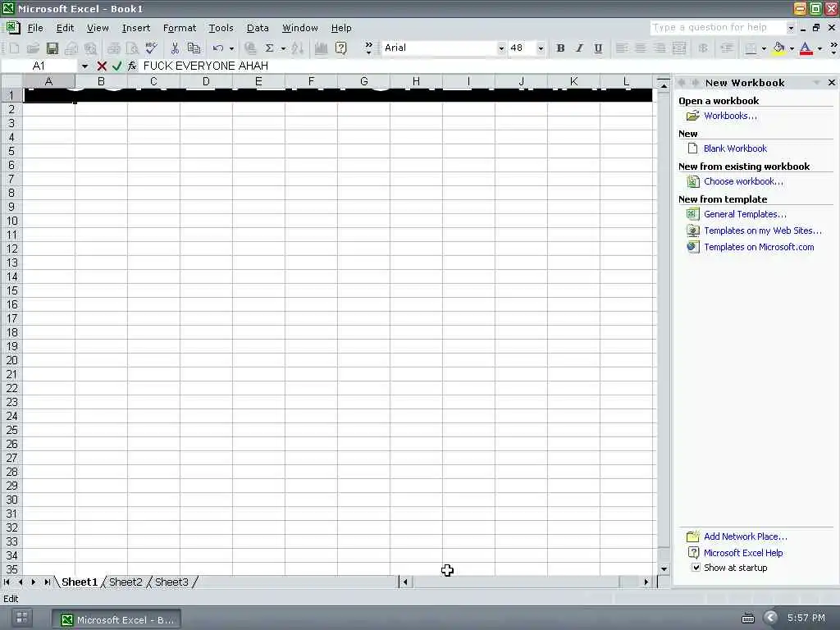Image resolution: width=840 pixels, height=630 pixels.
Task: Run the Spelling check ABC icon
Action: [152, 48]
